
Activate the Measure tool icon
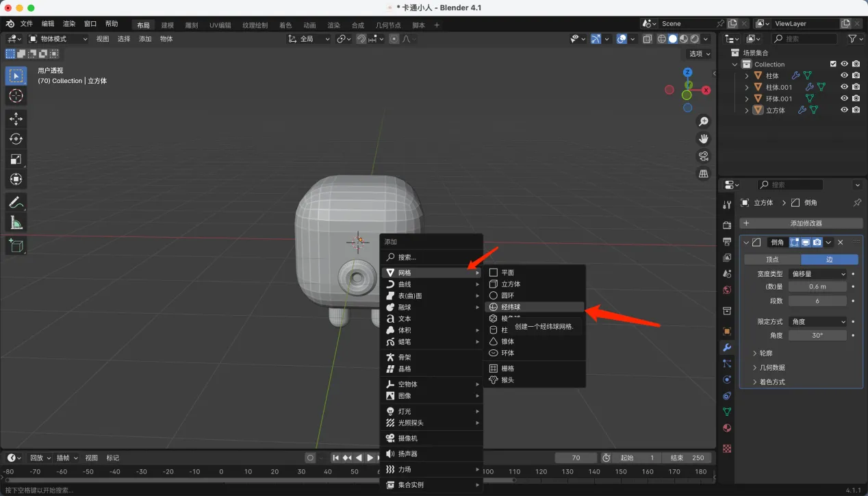pyautogui.click(x=16, y=223)
